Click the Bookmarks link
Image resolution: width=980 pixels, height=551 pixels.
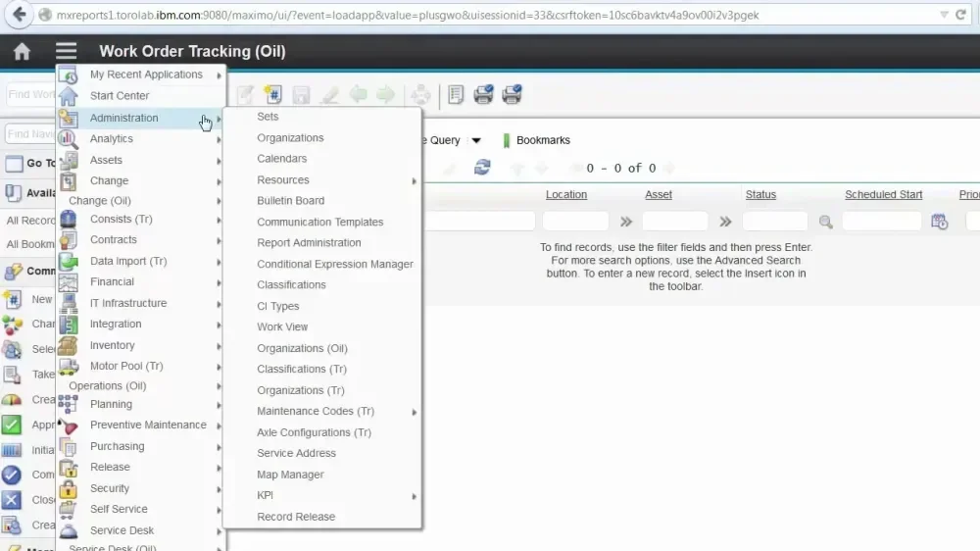(x=543, y=140)
